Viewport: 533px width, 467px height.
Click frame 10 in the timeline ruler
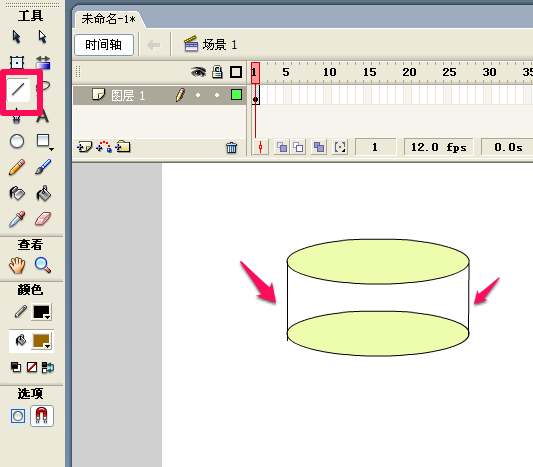[329, 72]
